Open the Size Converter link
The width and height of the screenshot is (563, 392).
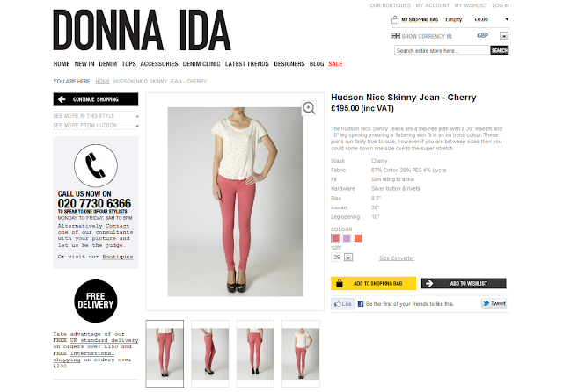click(x=397, y=258)
